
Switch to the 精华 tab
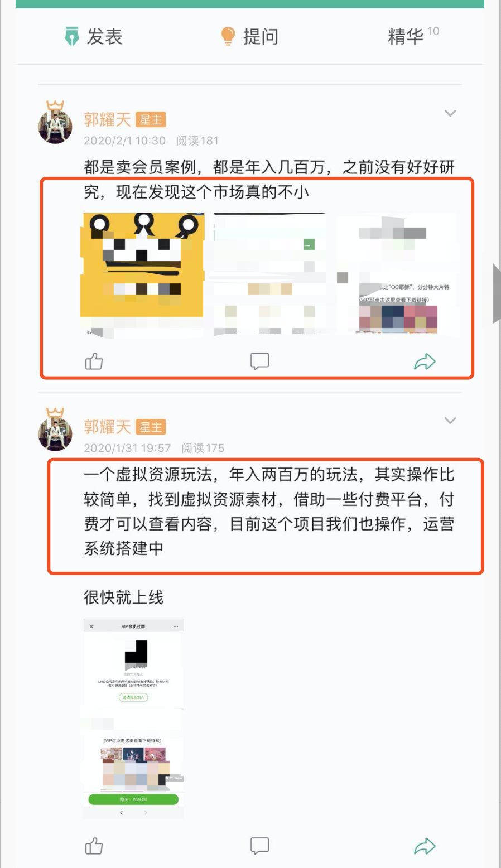406,37
